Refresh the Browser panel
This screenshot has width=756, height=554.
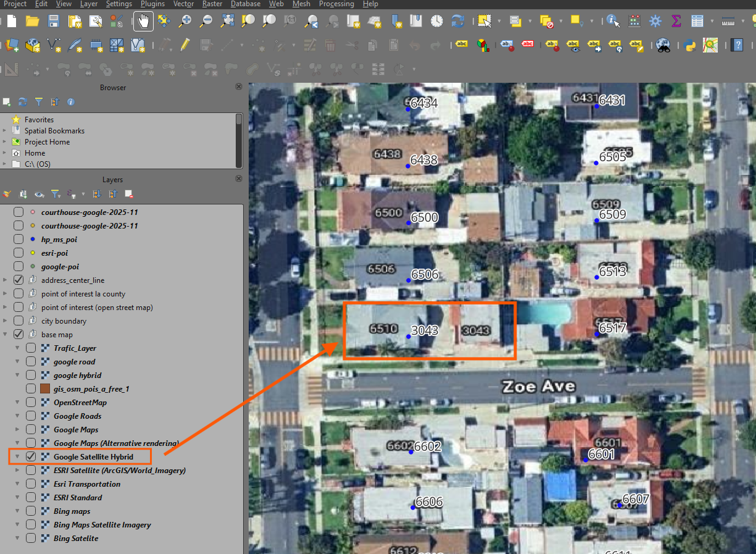(x=23, y=102)
